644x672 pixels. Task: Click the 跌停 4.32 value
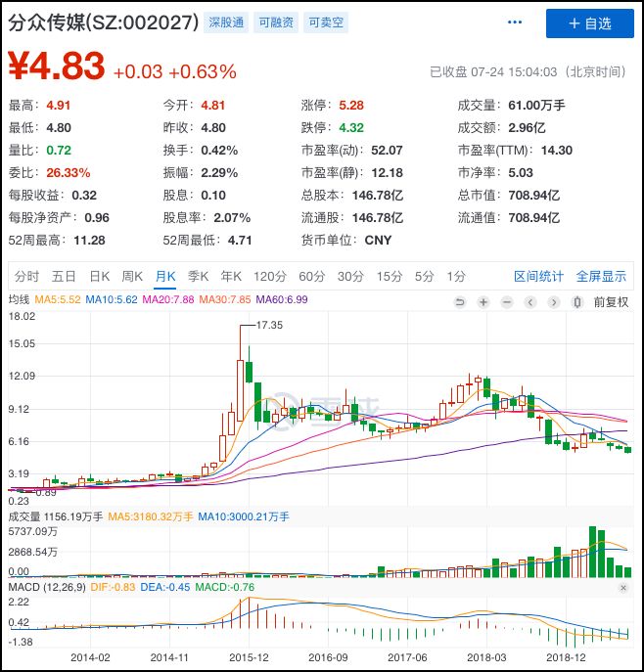[x=351, y=128]
